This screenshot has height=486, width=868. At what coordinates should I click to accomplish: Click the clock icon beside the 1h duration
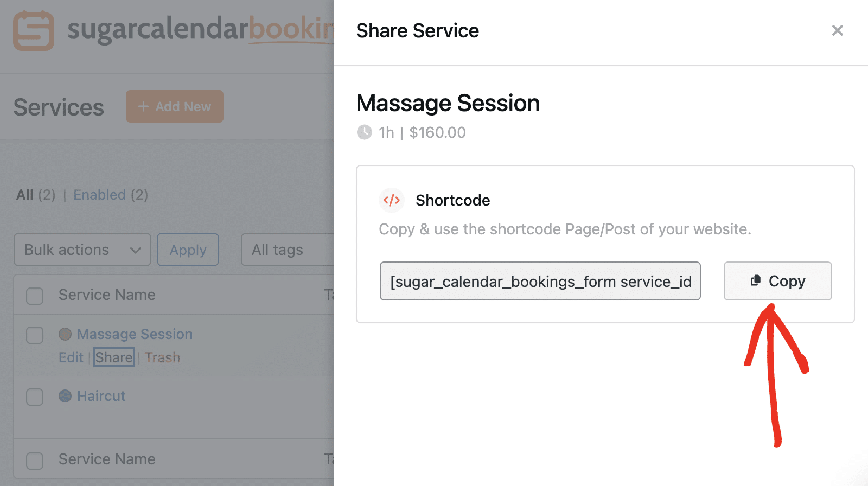[364, 132]
